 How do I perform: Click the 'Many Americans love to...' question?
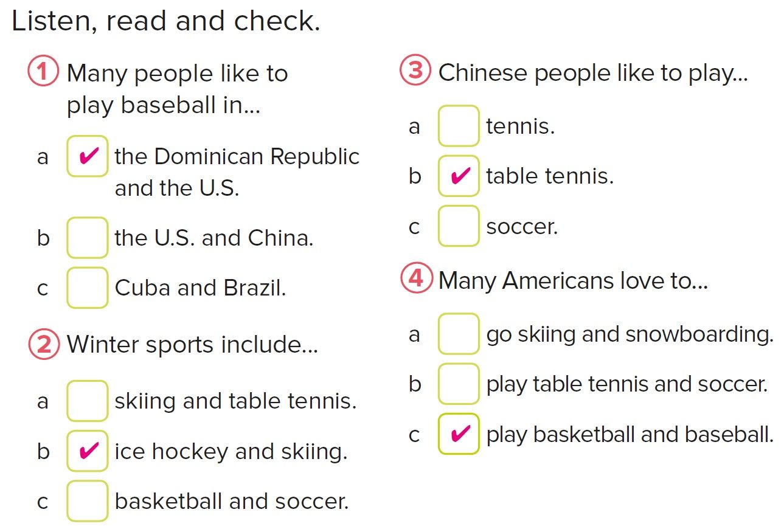[573, 280]
